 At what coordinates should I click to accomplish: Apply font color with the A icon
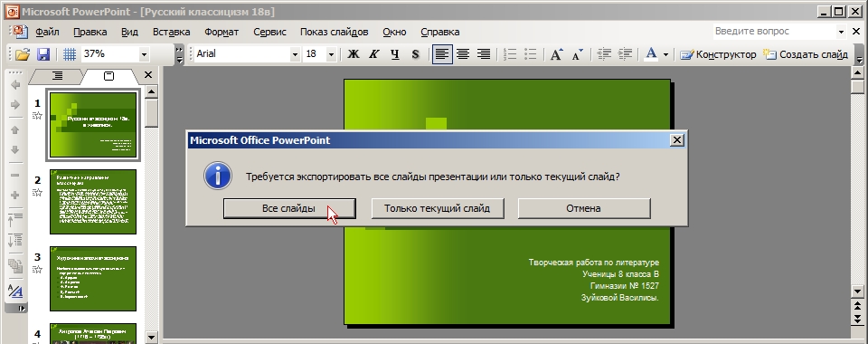651,54
